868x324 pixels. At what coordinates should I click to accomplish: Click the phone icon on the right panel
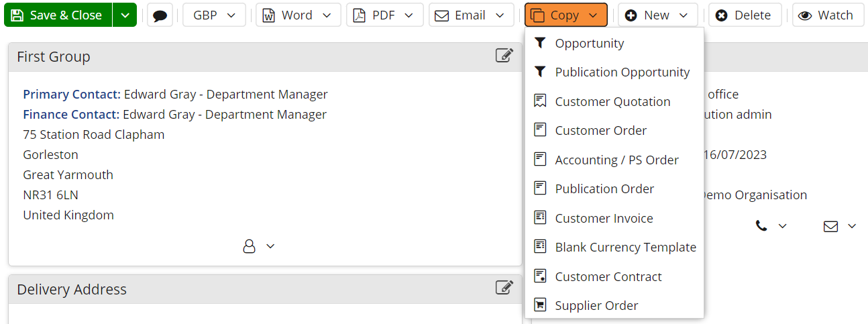pyautogui.click(x=761, y=226)
